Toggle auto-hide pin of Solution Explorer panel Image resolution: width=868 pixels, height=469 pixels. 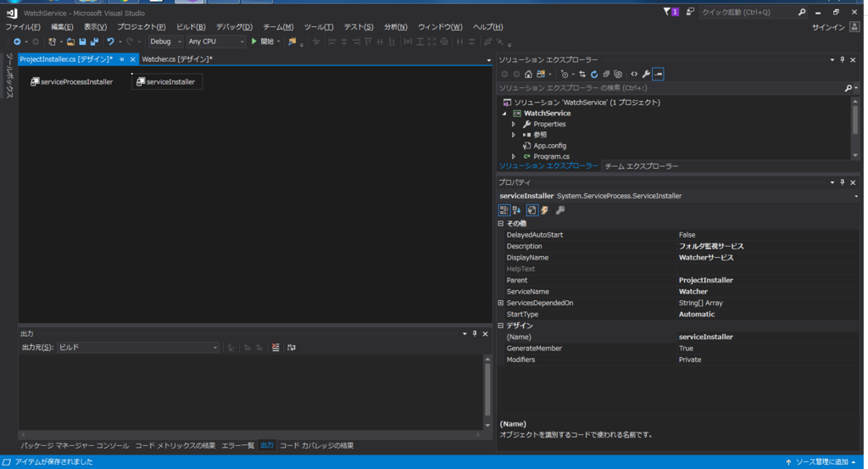(843, 60)
